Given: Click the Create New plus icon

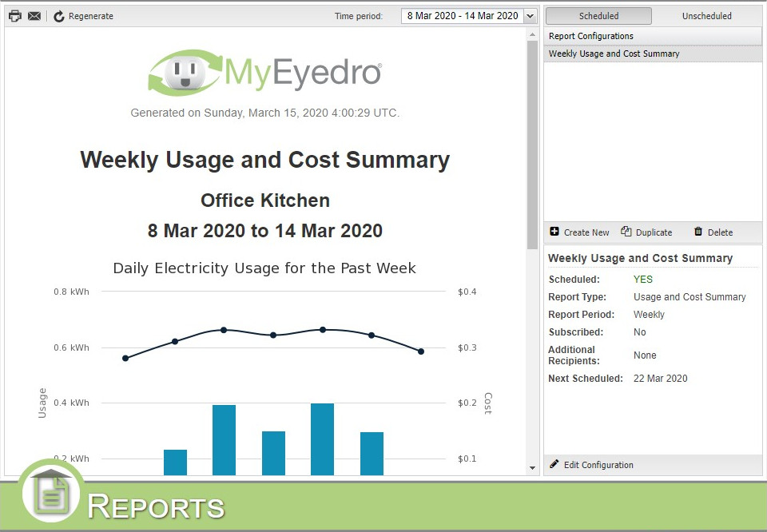Looking at the screenshot, I should pos(554,232).
